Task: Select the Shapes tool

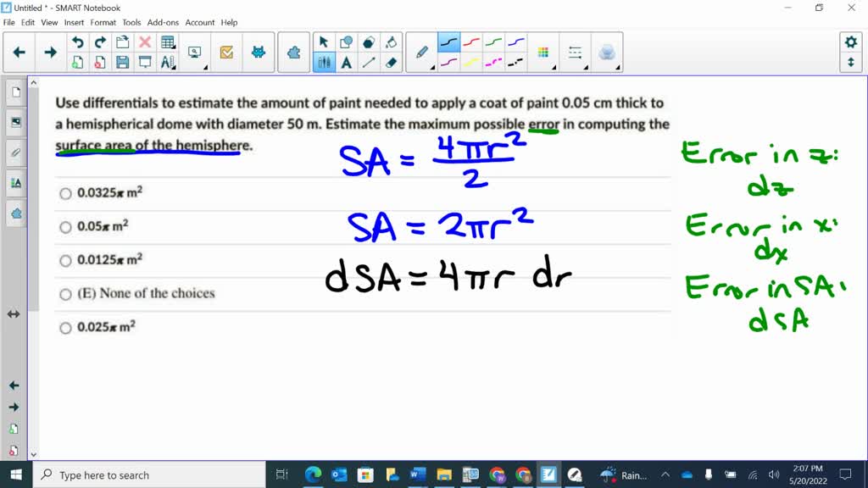Action: 348,42
